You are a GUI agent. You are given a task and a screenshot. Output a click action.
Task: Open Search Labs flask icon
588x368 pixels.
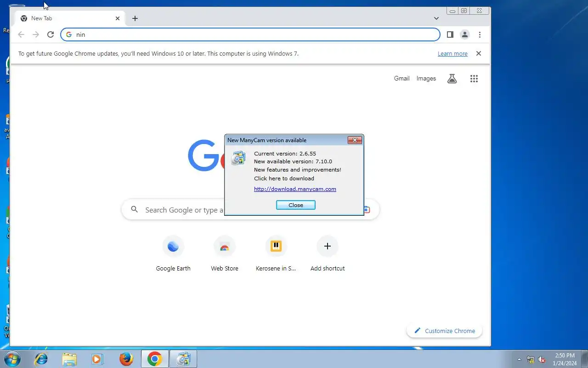pos(452,79)
